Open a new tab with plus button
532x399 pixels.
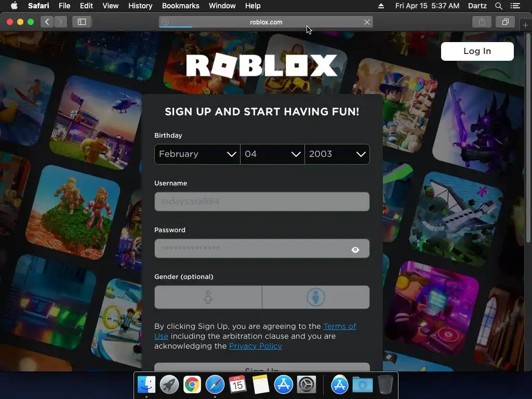click(525, 25)
